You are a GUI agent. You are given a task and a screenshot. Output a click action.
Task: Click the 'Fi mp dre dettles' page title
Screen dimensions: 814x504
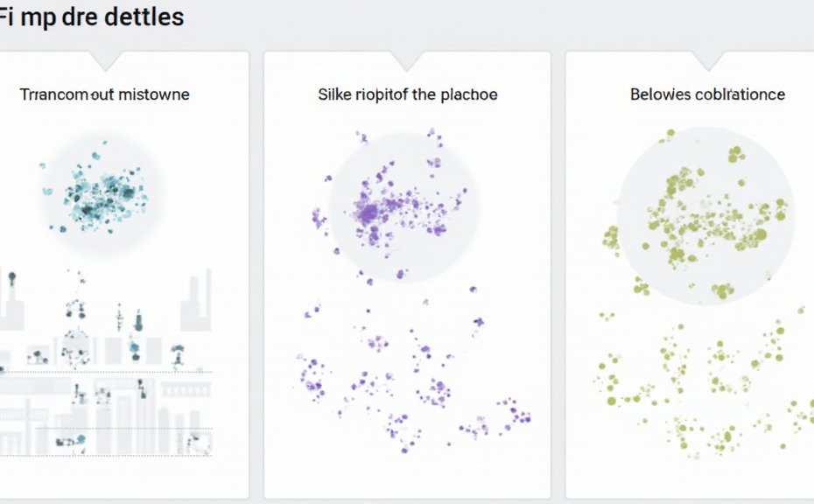[x=92, y=16]
